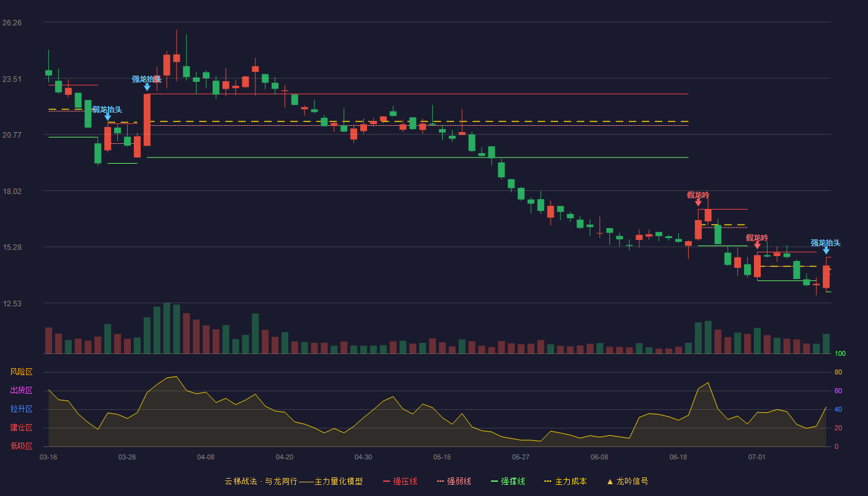Click the red 20 indicator scale value
868x496 pixels.
(x=838, y=428)
